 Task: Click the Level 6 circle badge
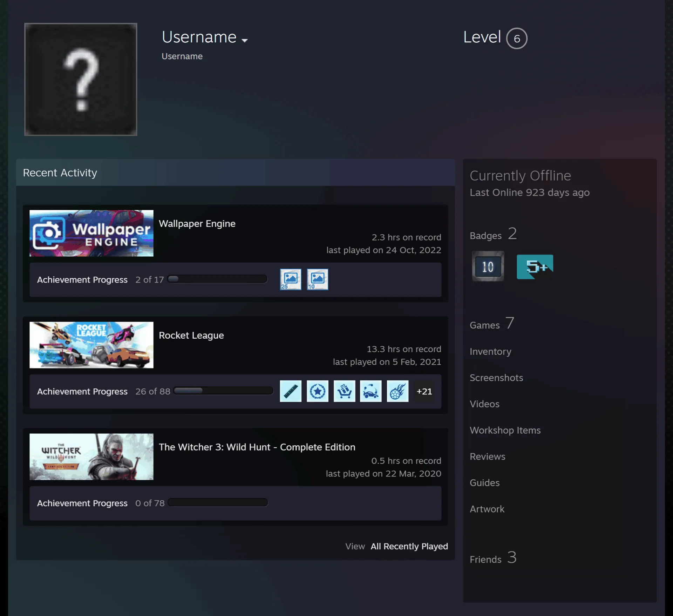517,38
